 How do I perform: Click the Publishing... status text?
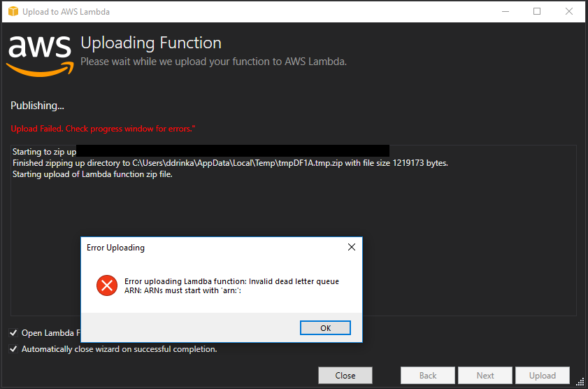pyautogui.click(x=37, y=106)
